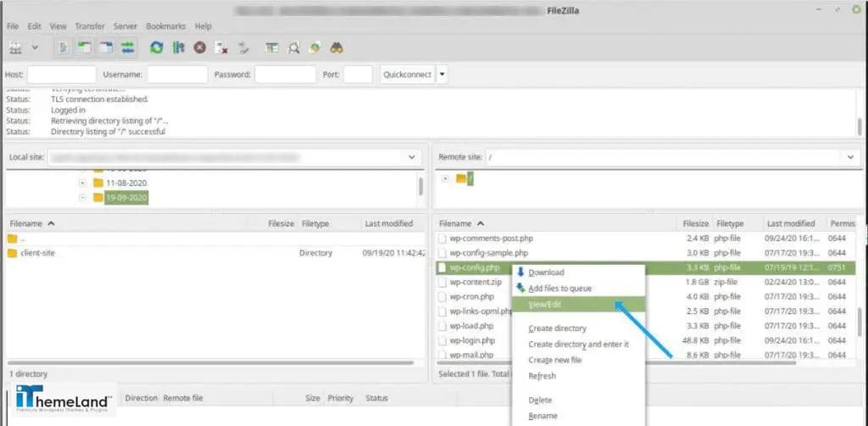Expand the 11-08-2020 folder tree node

tap(82, 182)
